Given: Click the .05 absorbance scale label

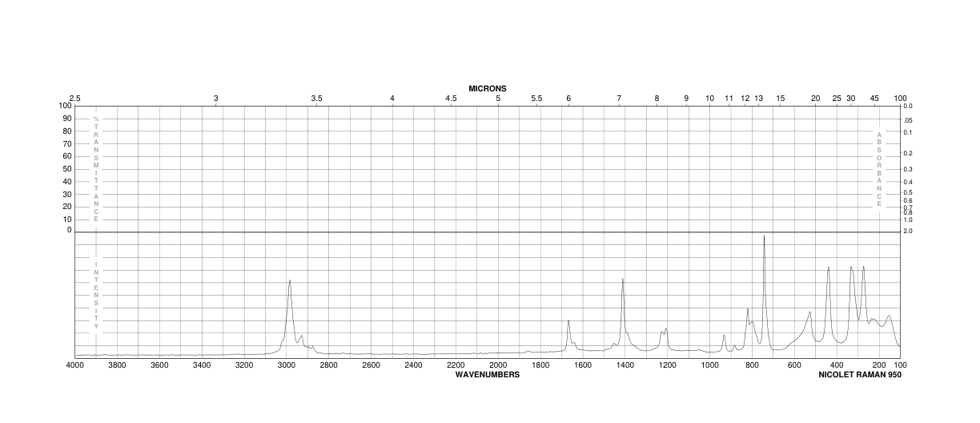Looking at the screenshot, I should 908,120.
